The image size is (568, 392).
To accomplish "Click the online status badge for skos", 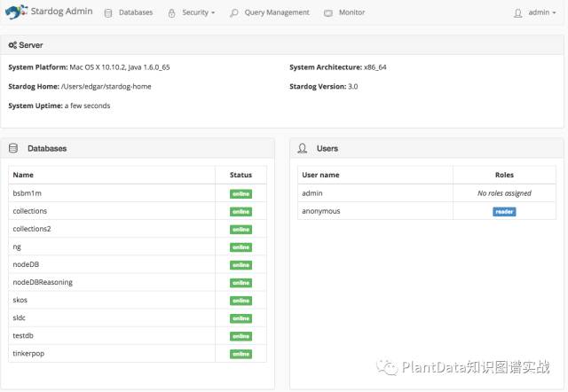I will (241, 301).
